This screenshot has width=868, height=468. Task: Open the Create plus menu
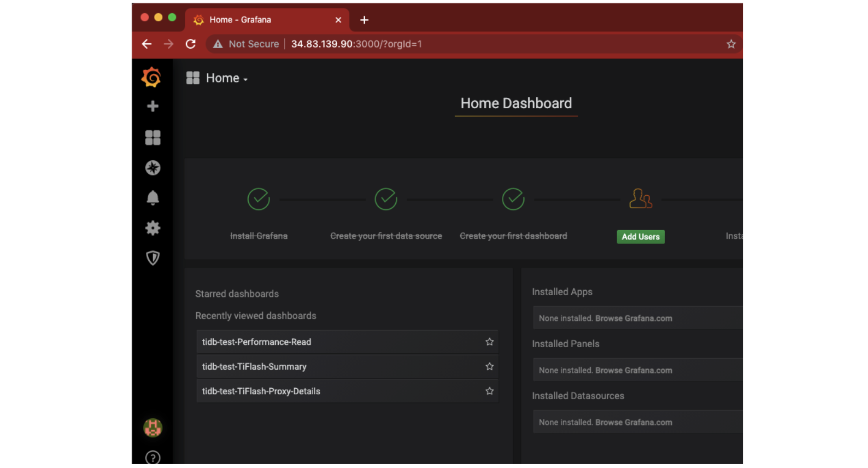tap(153, 106)
